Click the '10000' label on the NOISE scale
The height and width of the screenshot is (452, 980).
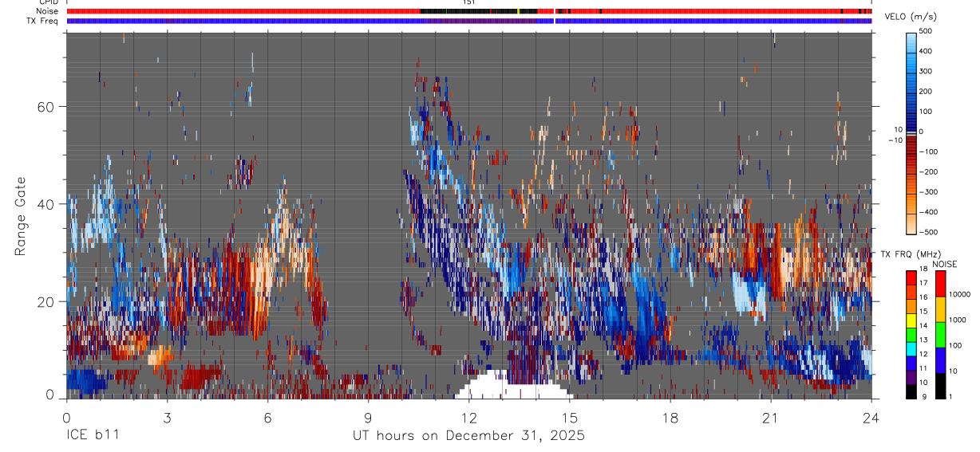960,294
